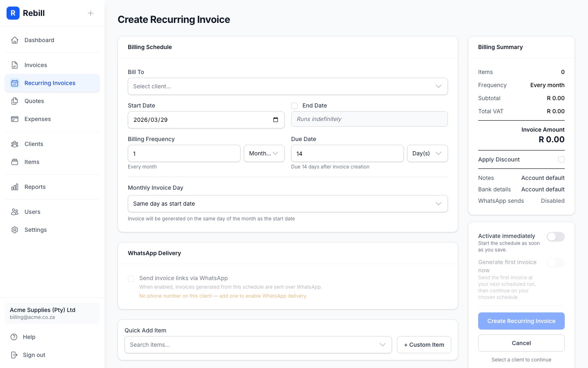Open Recurring Invoices navigation item

tap(50, 83)
